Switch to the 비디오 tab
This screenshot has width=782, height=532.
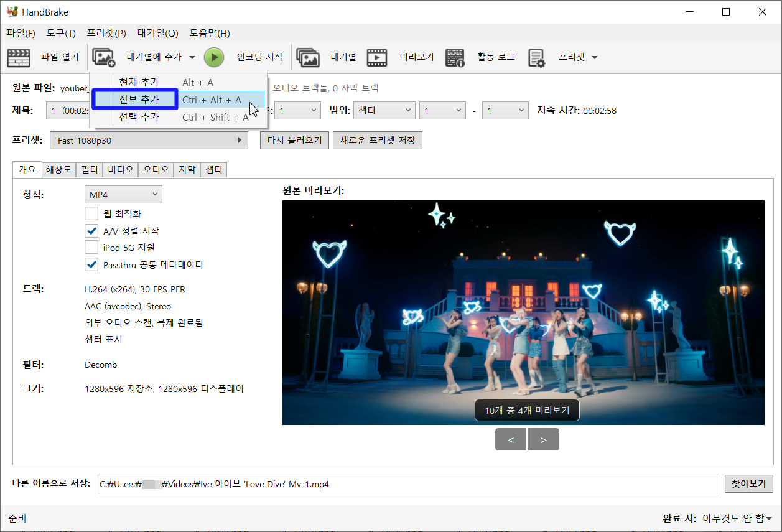pyautogui.click(x=121, y=169)
